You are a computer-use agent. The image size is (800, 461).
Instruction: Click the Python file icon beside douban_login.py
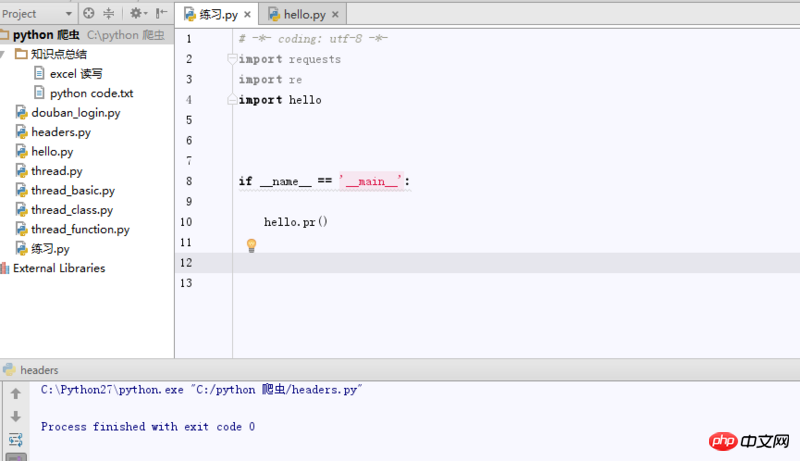21,113
